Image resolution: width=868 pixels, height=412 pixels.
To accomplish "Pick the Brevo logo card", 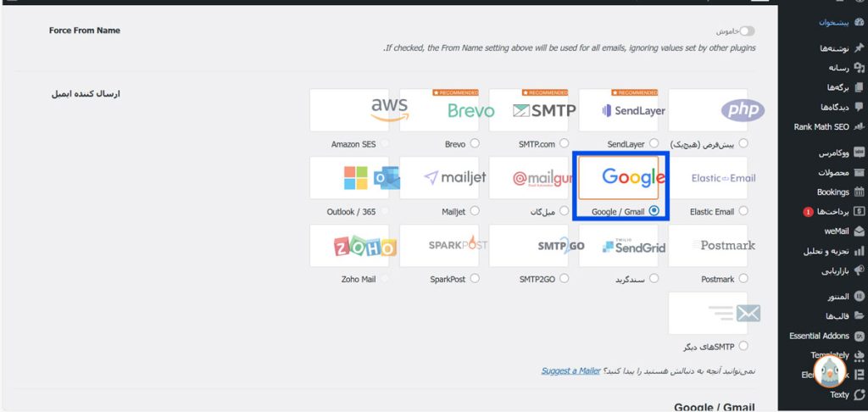I will 439,109.
